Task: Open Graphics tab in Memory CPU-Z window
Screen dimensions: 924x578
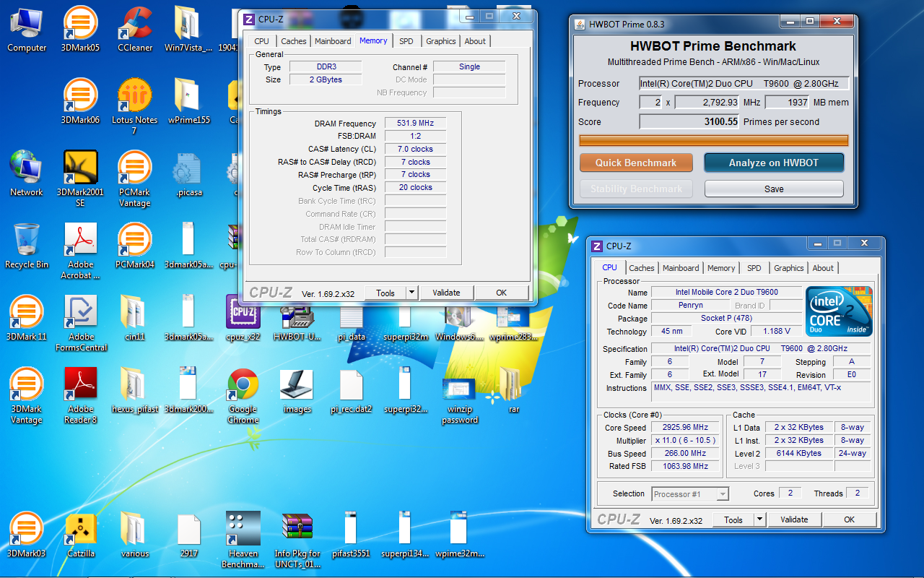Action: coord(440,41)
